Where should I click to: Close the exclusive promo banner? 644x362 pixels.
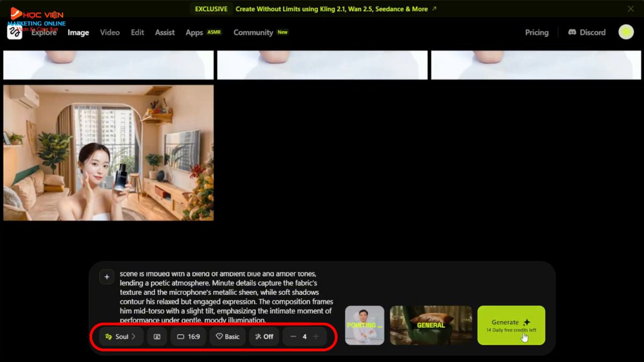click(631, 9)
